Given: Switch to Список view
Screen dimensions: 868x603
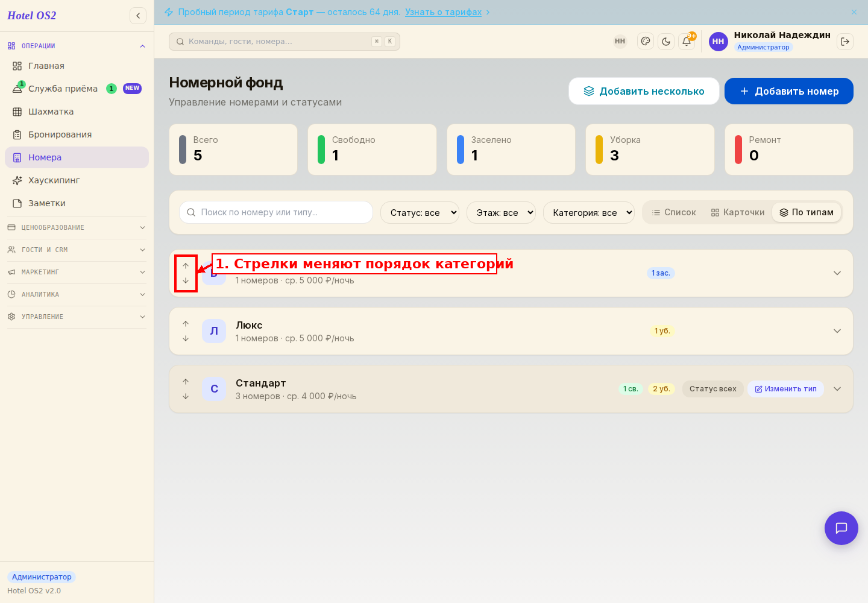Looking at the screenshot, I should click(x=674, y=212).
